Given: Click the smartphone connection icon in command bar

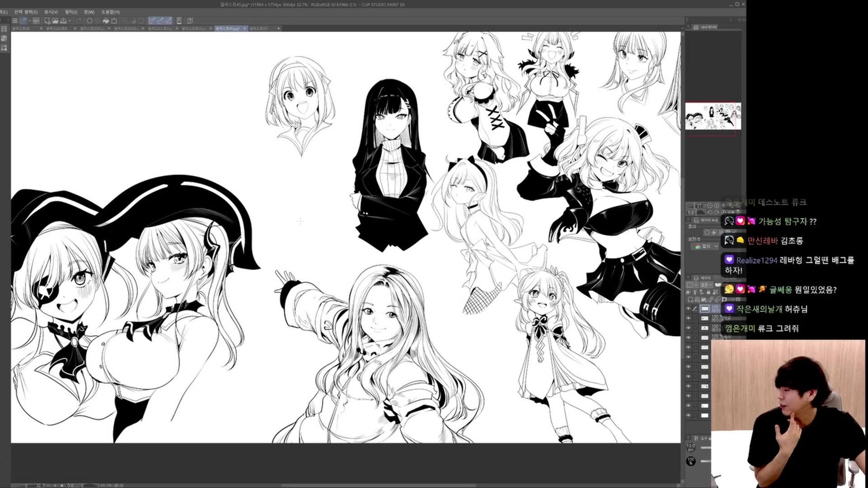Looking at the screenshot, I should pos(179,20).
